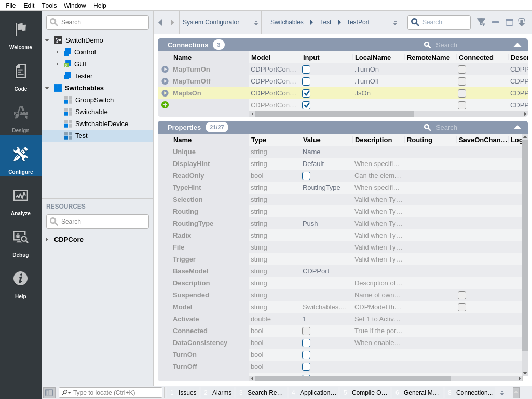Open the Debug mode
Image resolution: width=532 pixels, height=399 pixels.
(20, 242)
